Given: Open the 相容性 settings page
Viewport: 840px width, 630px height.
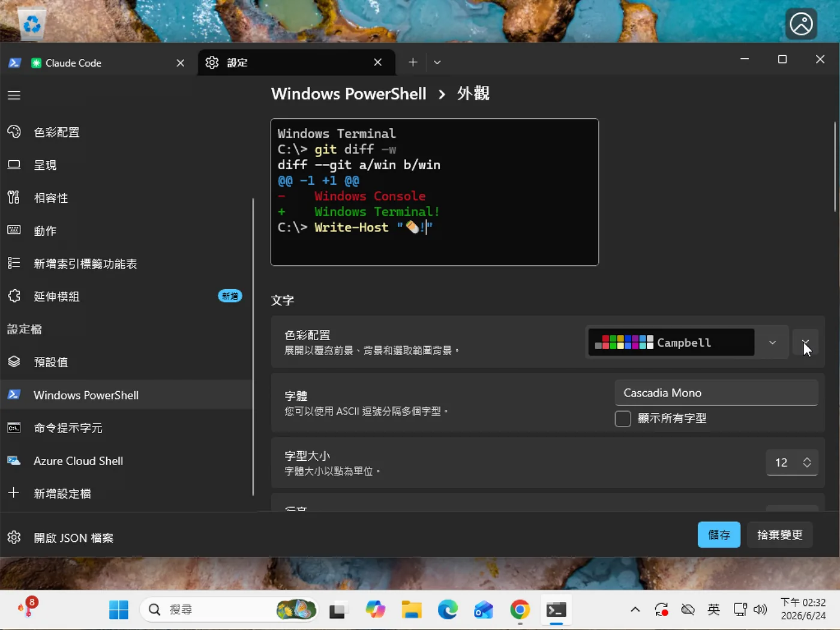Looking at the screenshot, I should (x=126, y=198).
